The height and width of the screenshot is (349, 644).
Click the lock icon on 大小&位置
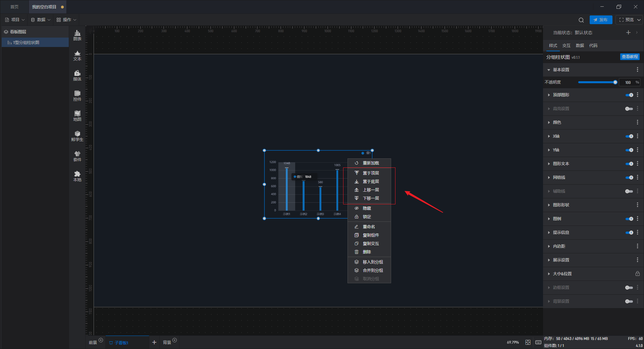click(x=637, y=274)
